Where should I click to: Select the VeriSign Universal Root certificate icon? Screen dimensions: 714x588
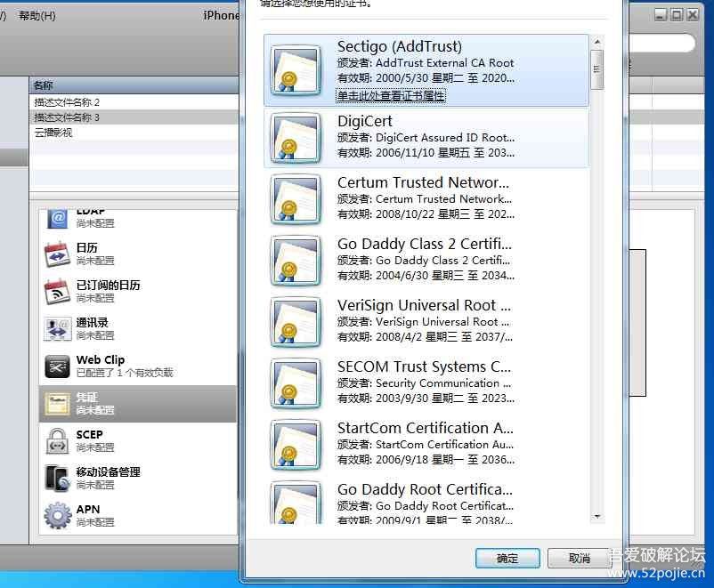[296, 322]
